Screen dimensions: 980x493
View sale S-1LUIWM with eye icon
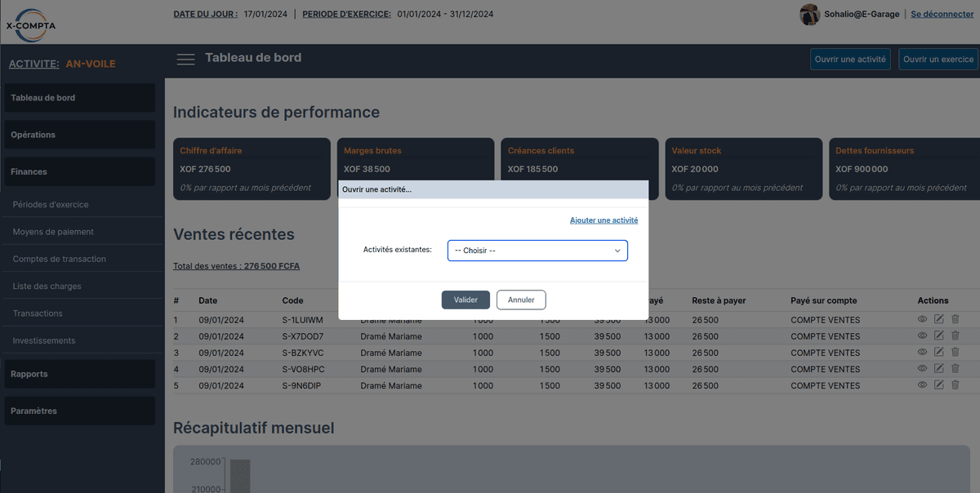tap(922, 319)
